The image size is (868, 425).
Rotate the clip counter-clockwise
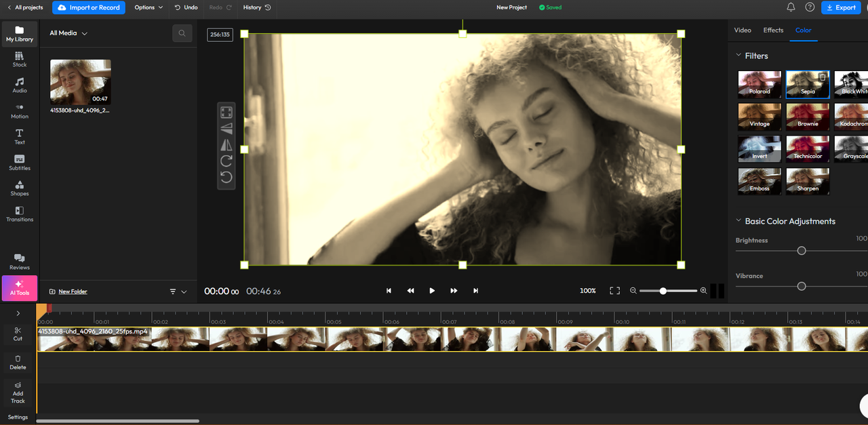226,178
